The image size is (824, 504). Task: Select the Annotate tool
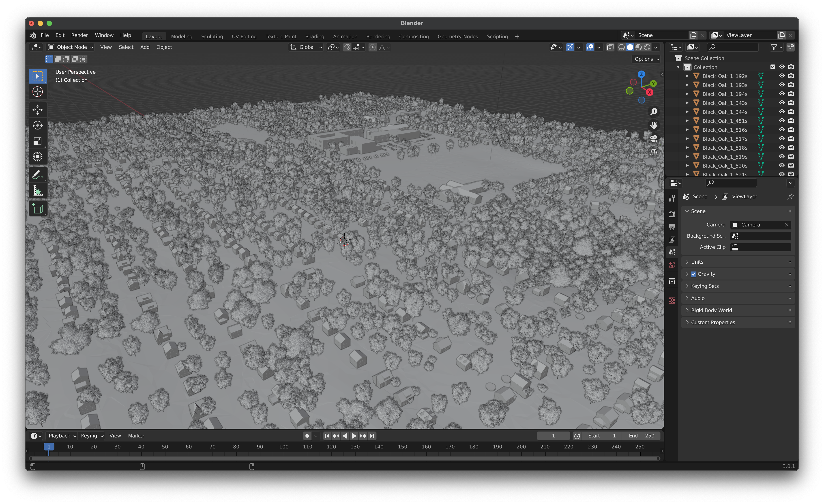38,174
